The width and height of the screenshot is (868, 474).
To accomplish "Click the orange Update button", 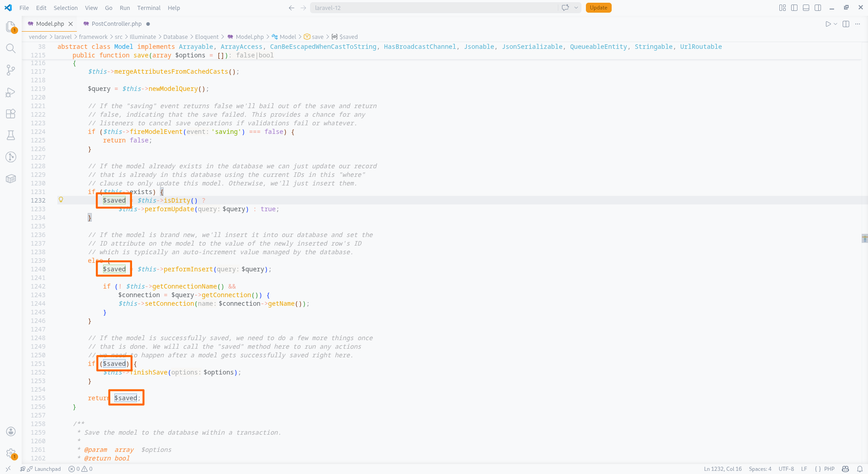I will tap(598, 8).
